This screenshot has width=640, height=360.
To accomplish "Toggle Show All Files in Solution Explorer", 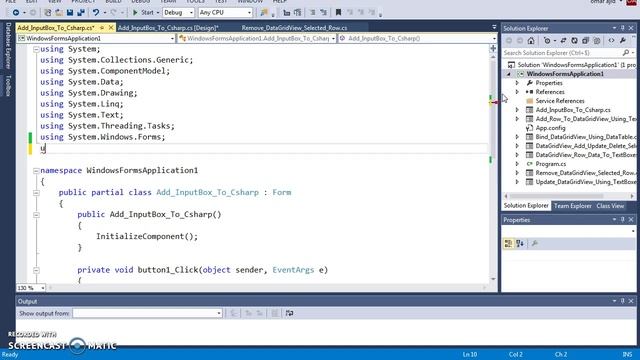I will pos(597,40).
